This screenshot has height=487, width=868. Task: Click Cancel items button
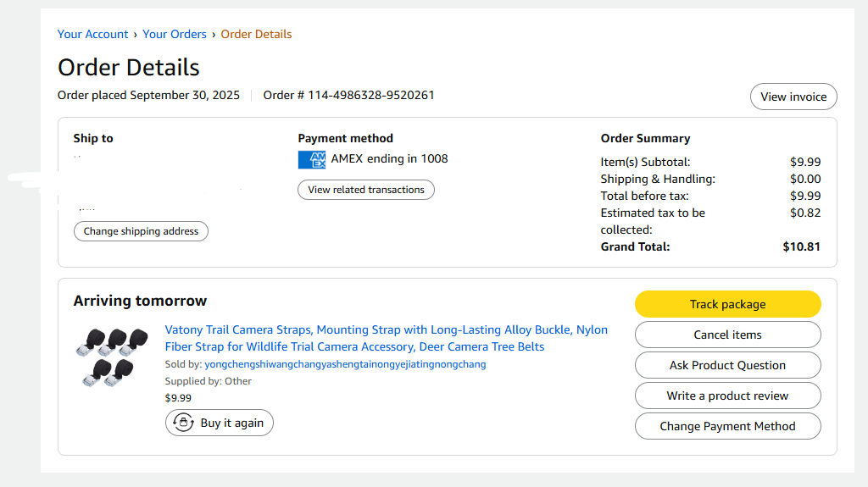point(727,335)
